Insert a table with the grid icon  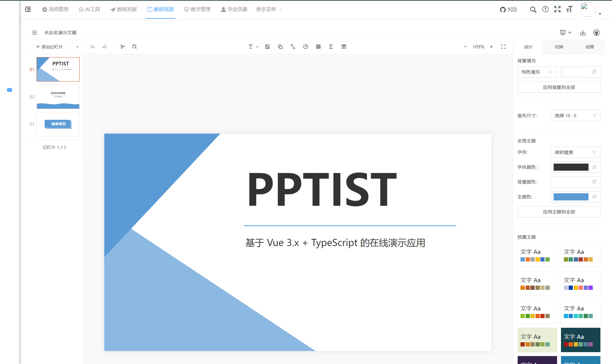318,47
